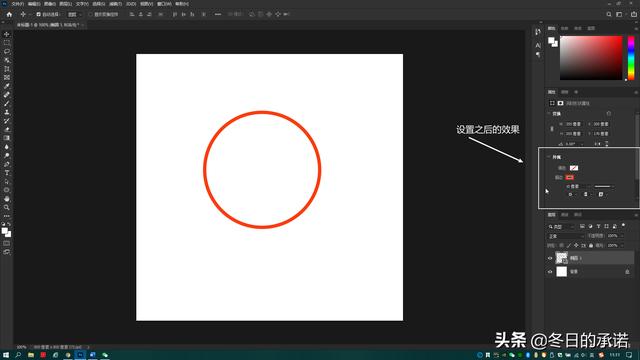Select the Hand tool
The height and width of the screenshot is (360, 640).
click(7, 199)
